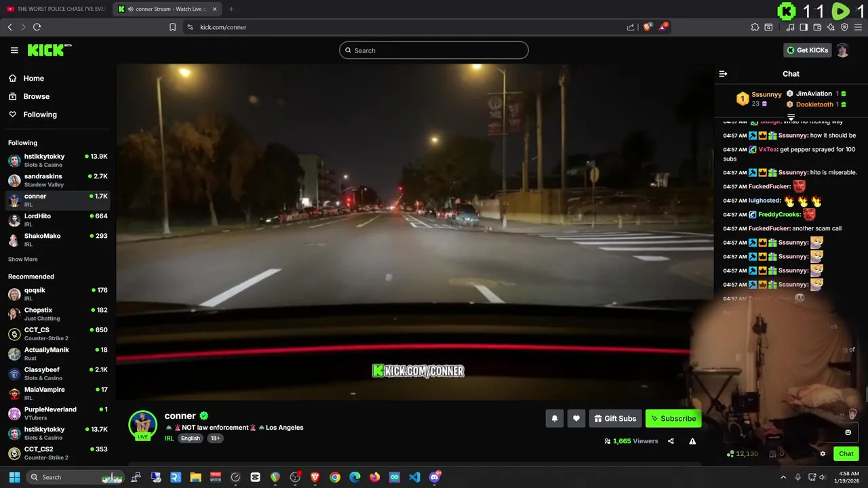868x488 pixels.
Task: Collapse the chat panel with the arrow icon
Action: tap(723, 74)
